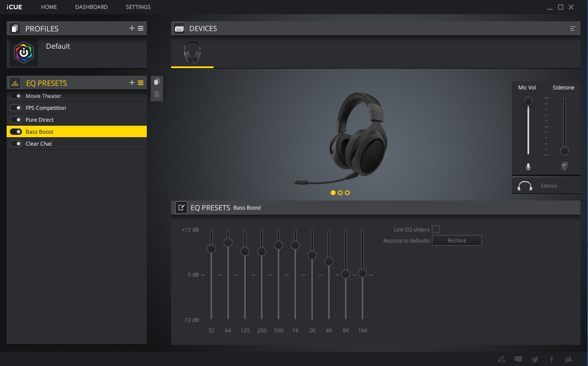This screenshot has width=588, height=366.
Task: Click the microphone mute icon
Action: pyautogui.click(x=528, y=166)
